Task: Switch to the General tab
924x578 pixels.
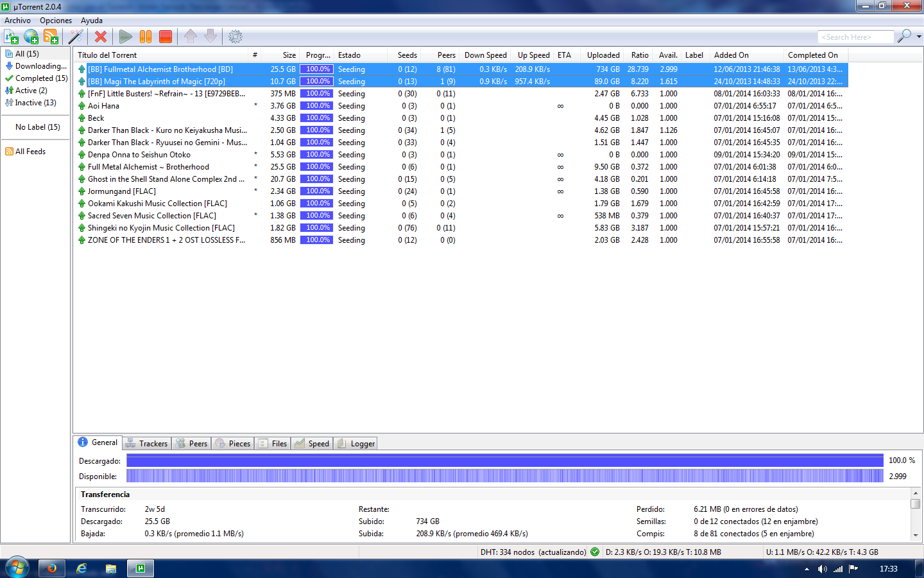Action: [x=98, y=442]
